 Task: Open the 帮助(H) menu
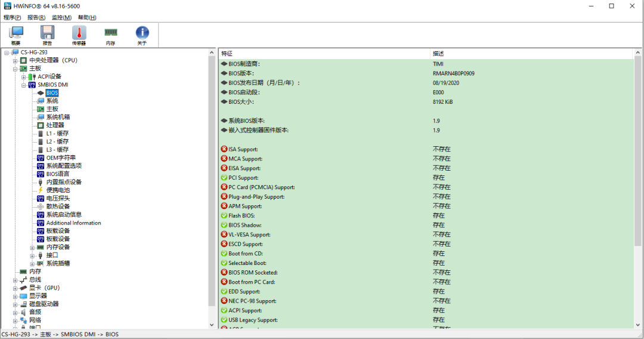[x=86, y=17]
